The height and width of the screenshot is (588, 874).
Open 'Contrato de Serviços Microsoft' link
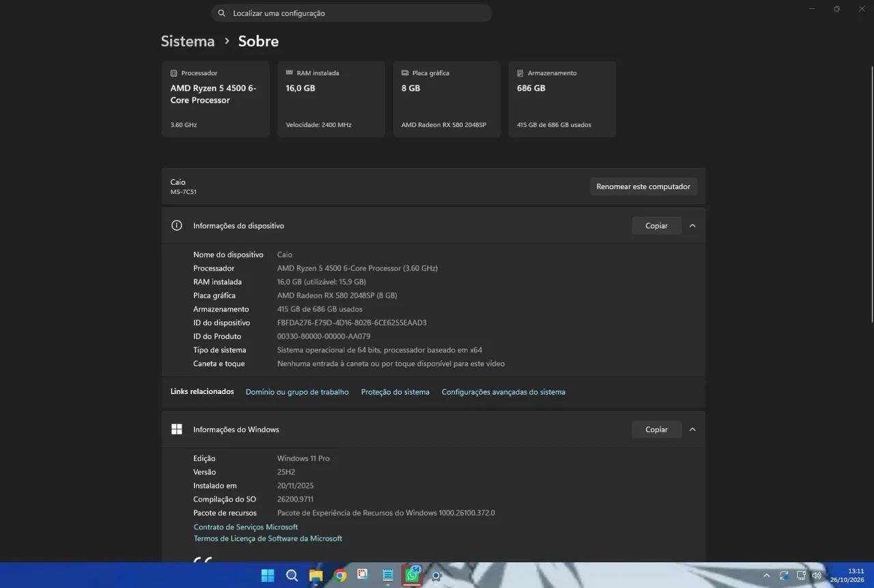[x=246, y=527]
